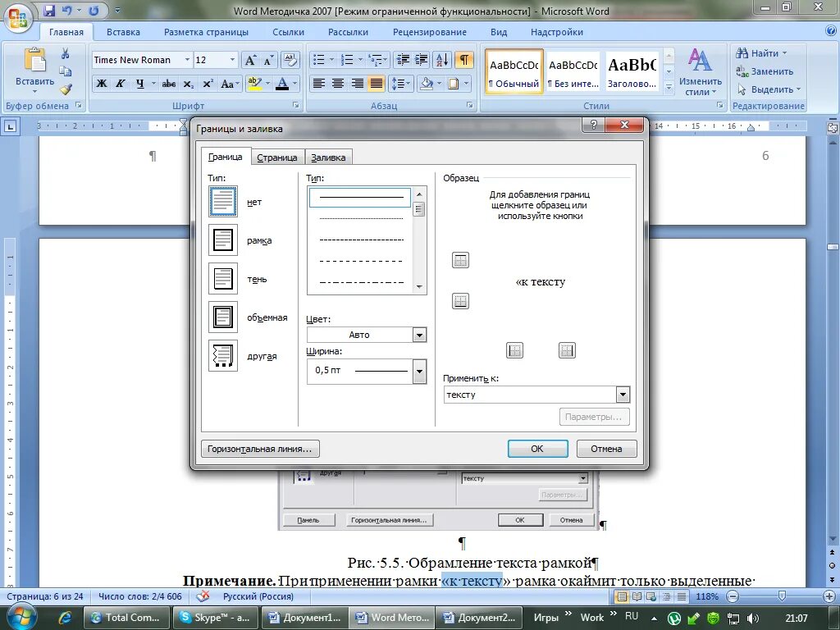Click the font color A icon
This screenshot has height=630, width=840.
click(282, 84)
